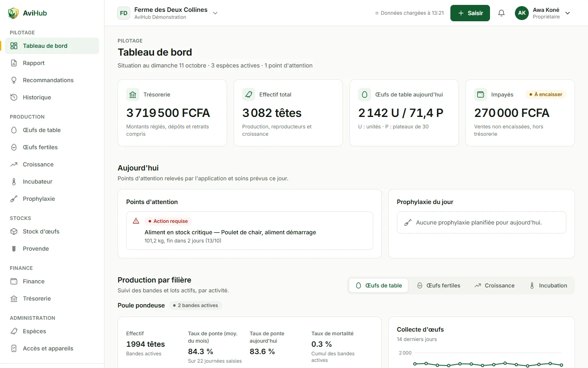Screen dimensions: 588x368
Task: Click the 2 bandes actives badge
Action: (196, 305)
